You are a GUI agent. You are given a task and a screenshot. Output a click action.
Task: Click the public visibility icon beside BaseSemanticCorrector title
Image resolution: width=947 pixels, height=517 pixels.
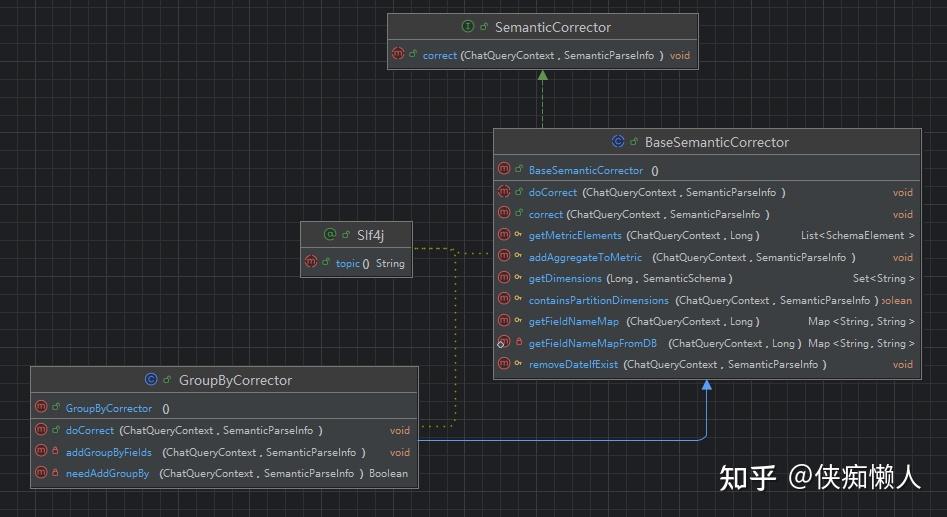tap(634, 142)
